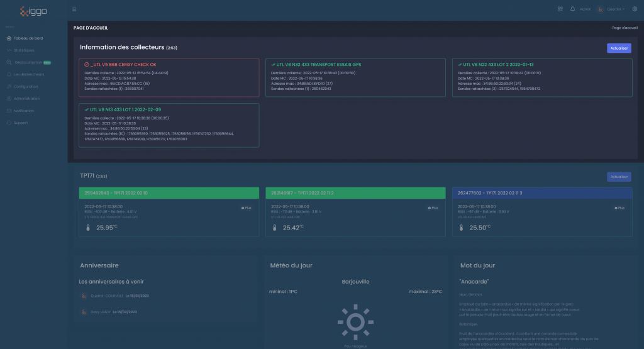644x349 pixels.
Task: Click the thermometer icon beside 25.95°C
Action: [x=88, y=228]
